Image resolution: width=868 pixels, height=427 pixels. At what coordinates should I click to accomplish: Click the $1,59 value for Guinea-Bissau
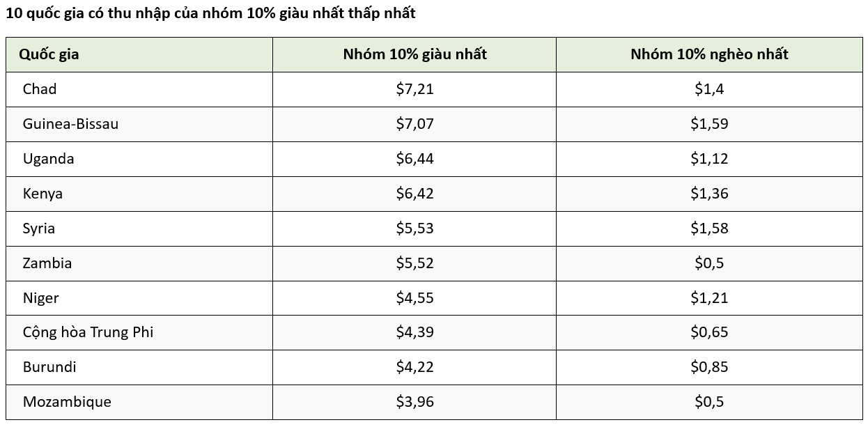point(709,124)
